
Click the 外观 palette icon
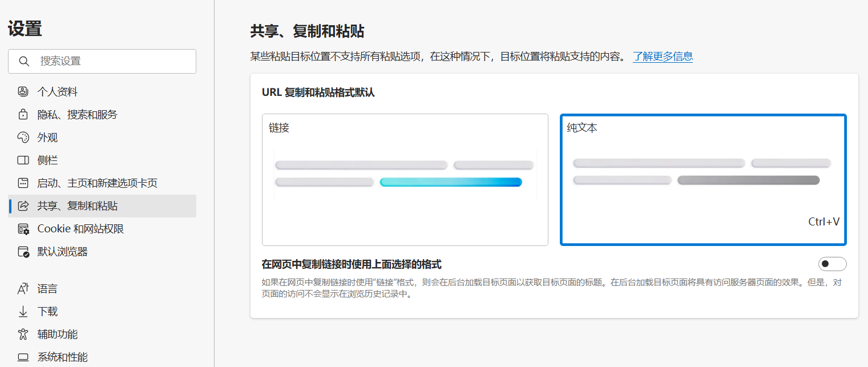23,138
